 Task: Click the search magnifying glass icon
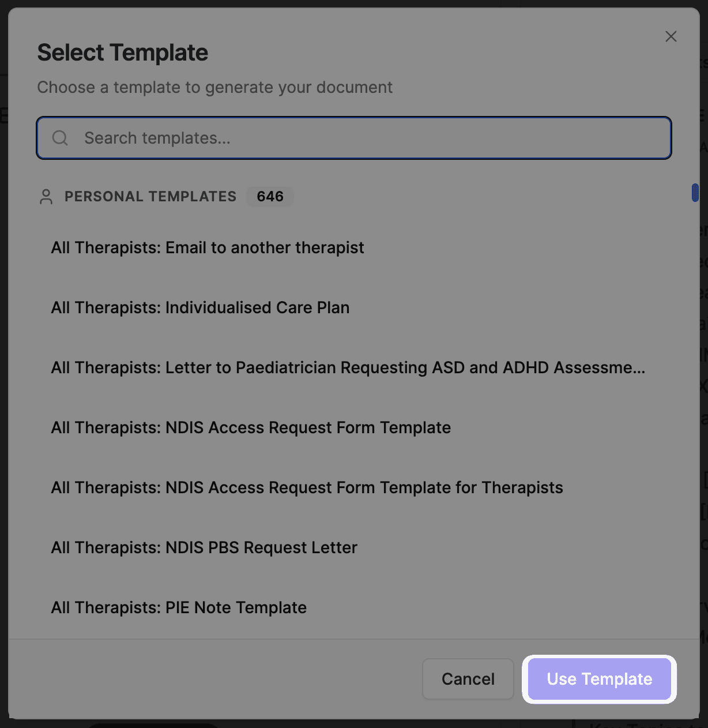[60, 138]
